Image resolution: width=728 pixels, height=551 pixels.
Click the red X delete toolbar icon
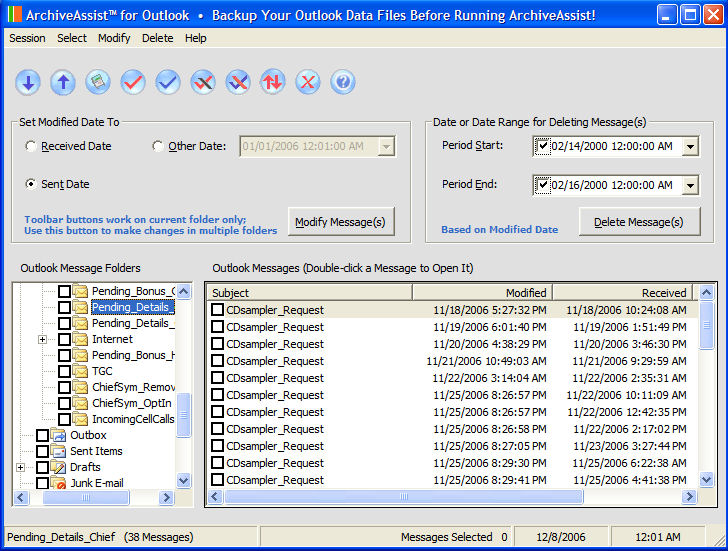click(308, 83)
